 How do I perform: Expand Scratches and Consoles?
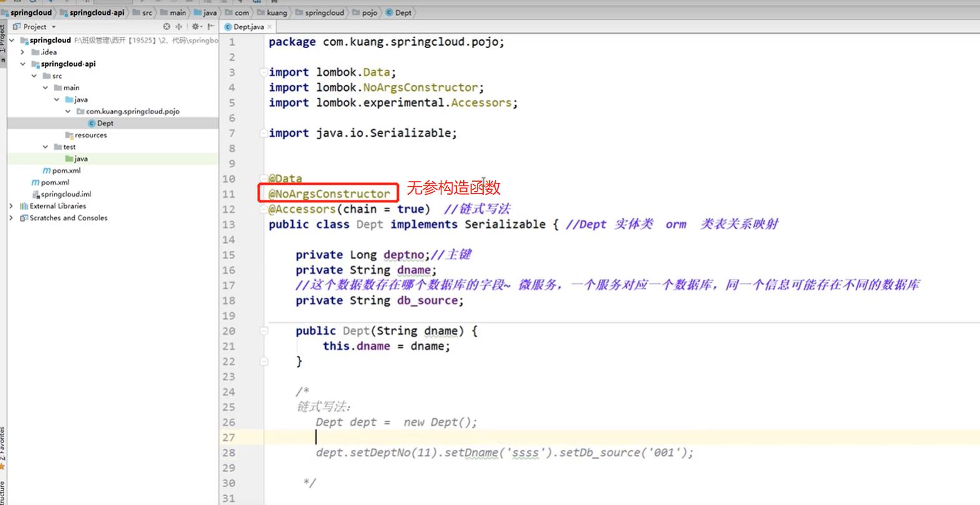tap(12, 218)
